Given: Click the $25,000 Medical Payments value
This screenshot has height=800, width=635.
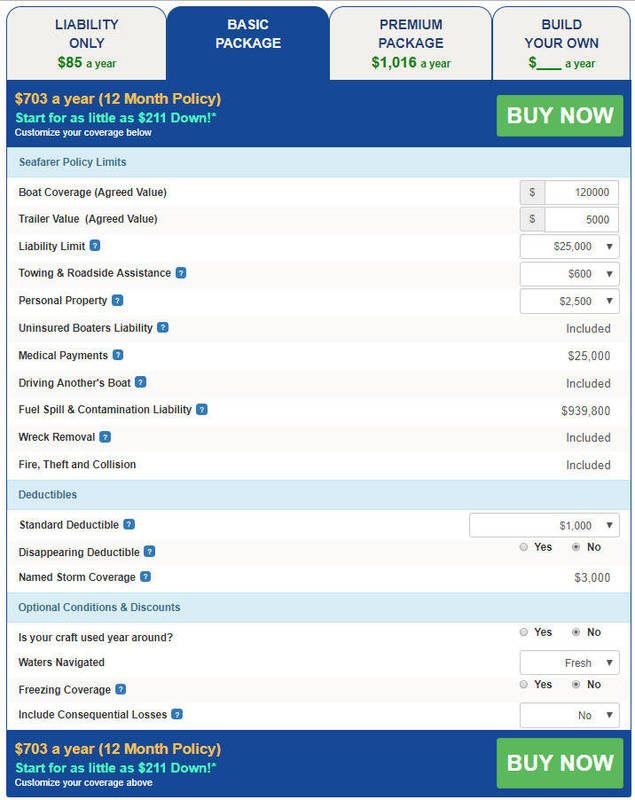Looking at the screenshot, I should 589,356.
